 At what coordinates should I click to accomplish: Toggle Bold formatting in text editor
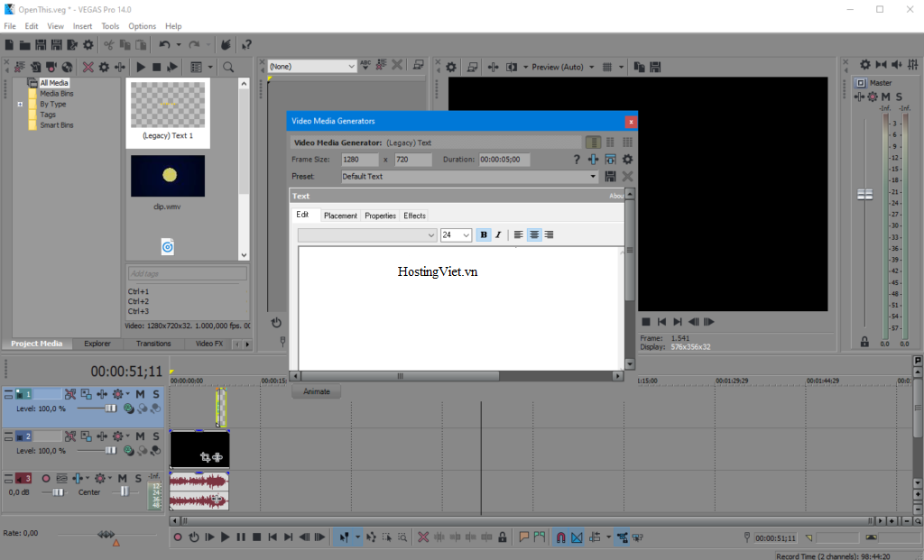(484, 235)
